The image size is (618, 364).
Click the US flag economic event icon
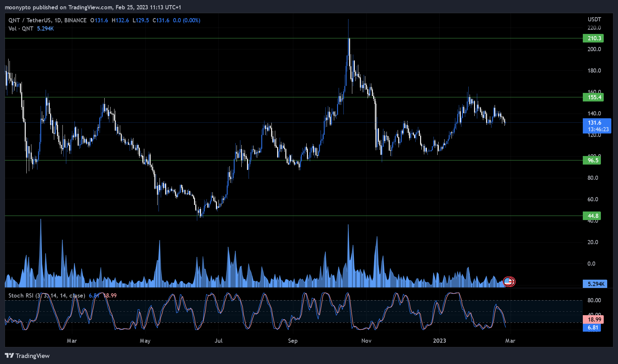click(509, 281)
